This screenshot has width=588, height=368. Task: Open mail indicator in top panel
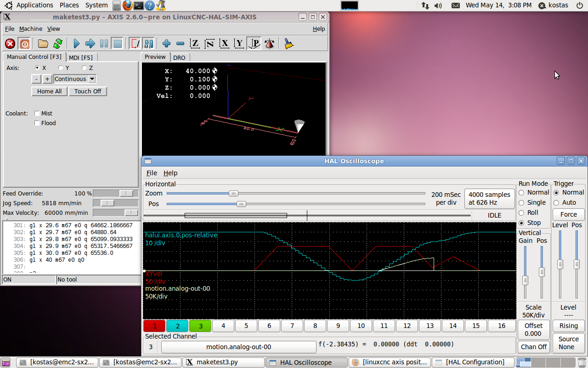pos(455,6)
